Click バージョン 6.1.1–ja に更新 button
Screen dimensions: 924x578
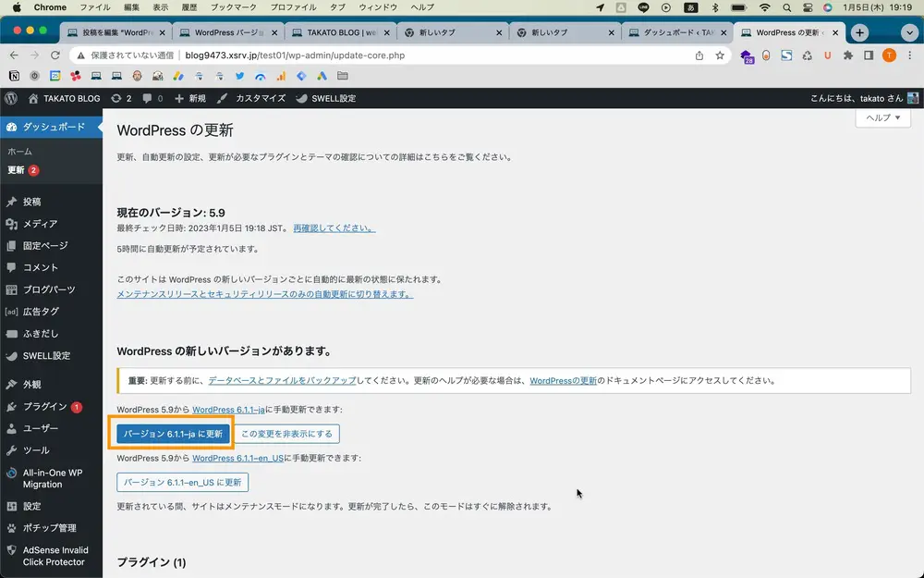tap(173, 434)
